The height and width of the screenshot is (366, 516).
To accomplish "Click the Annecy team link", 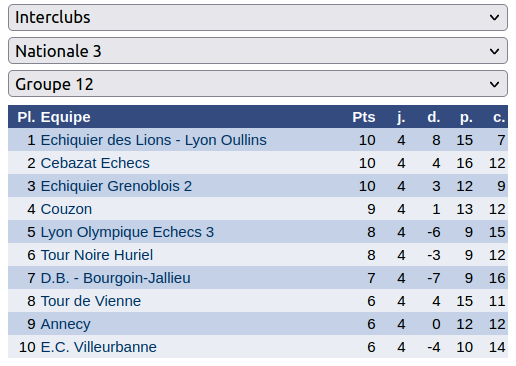I will point(65,324).
